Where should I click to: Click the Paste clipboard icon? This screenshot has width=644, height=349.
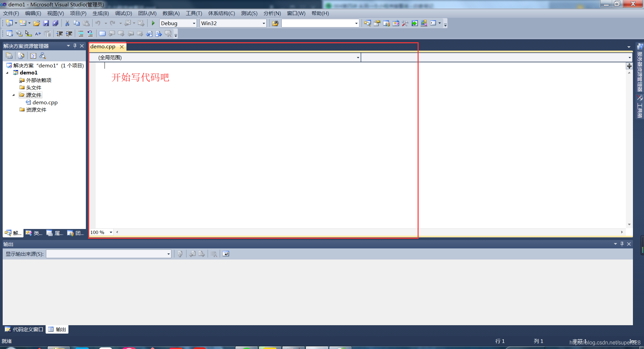pos(86,23)
